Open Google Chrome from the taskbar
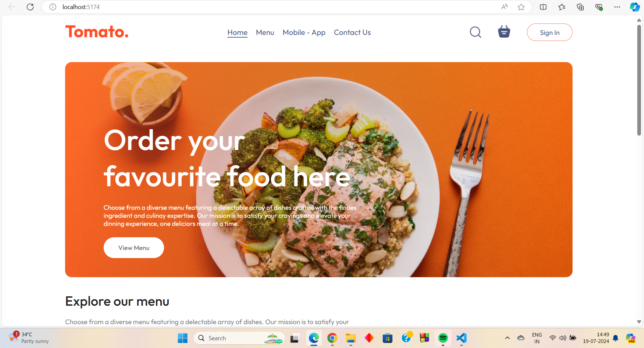Viewport: 644px width, 348px height. tap(332, 338)
